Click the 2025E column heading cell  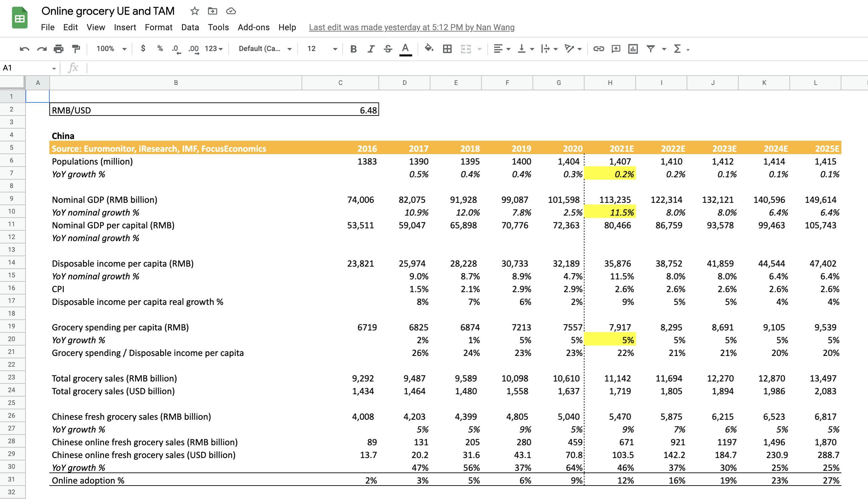(x=815, y=148)
